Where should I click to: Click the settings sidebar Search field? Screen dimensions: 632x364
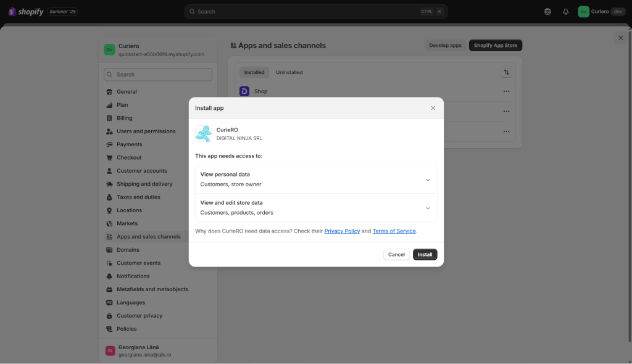click(x=158, y=75)
